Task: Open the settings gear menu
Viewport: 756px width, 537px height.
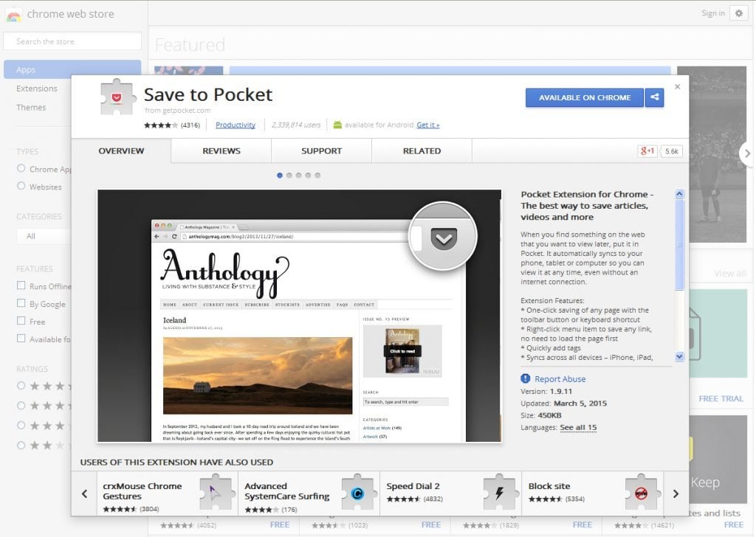Action: click(738, 13)
